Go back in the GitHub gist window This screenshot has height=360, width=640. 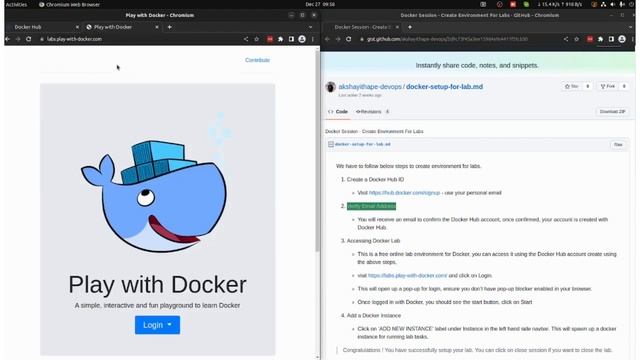tap(327, 39)
